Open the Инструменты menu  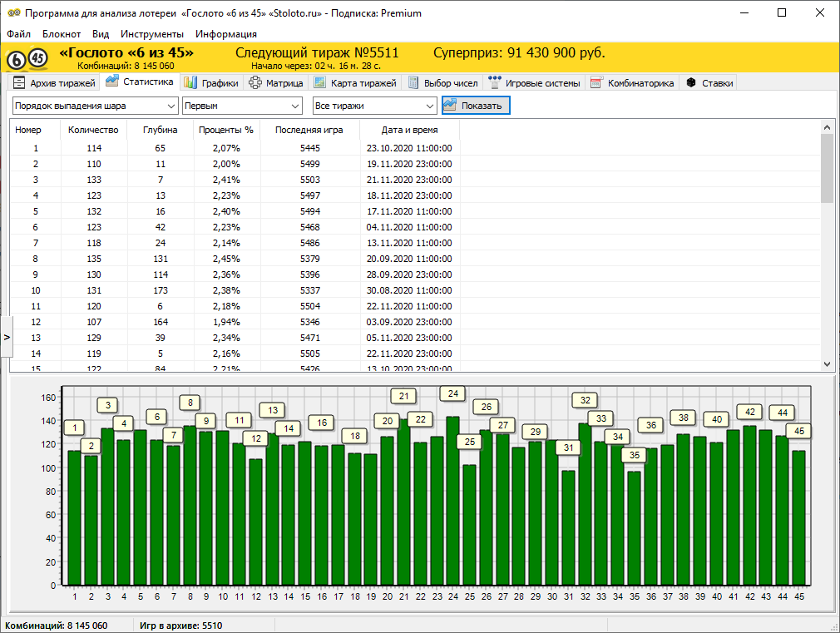(151, 34)
